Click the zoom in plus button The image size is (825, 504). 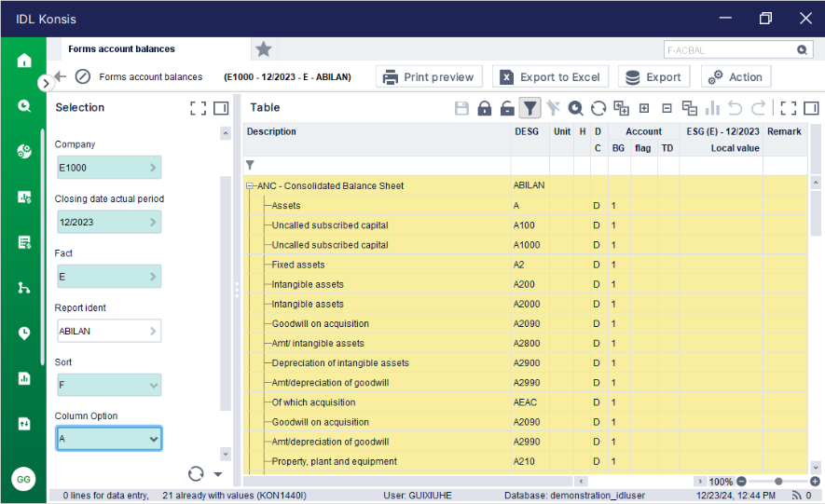[815, 482]
